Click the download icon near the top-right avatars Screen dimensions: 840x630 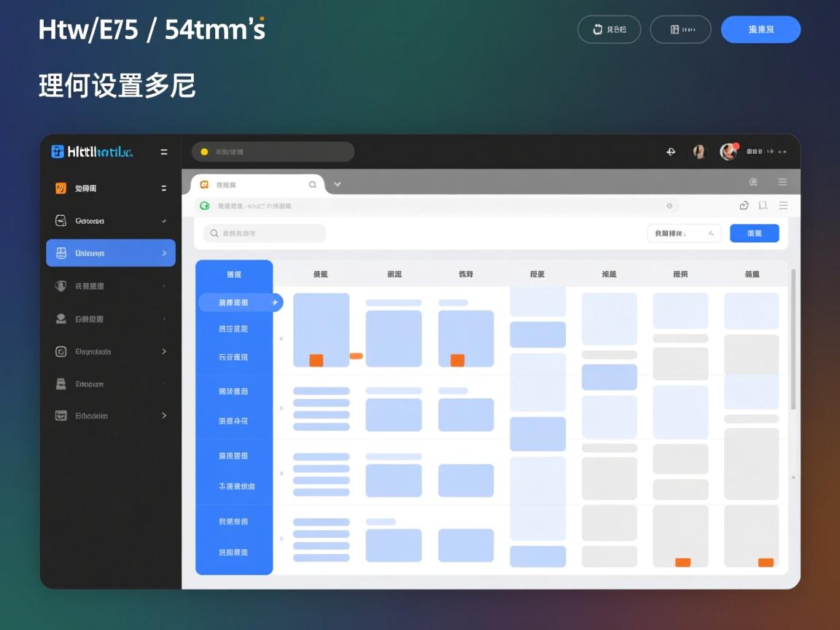tap(670, 151)
